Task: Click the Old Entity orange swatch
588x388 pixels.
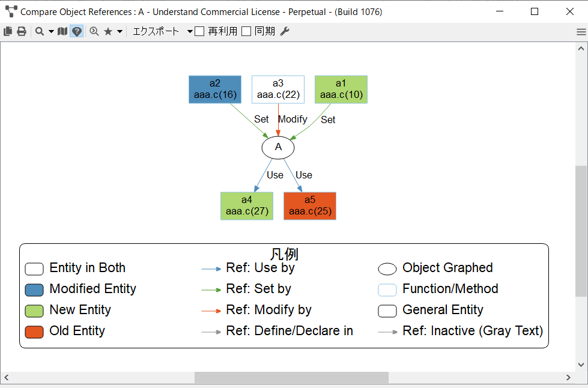Action: 34,332
